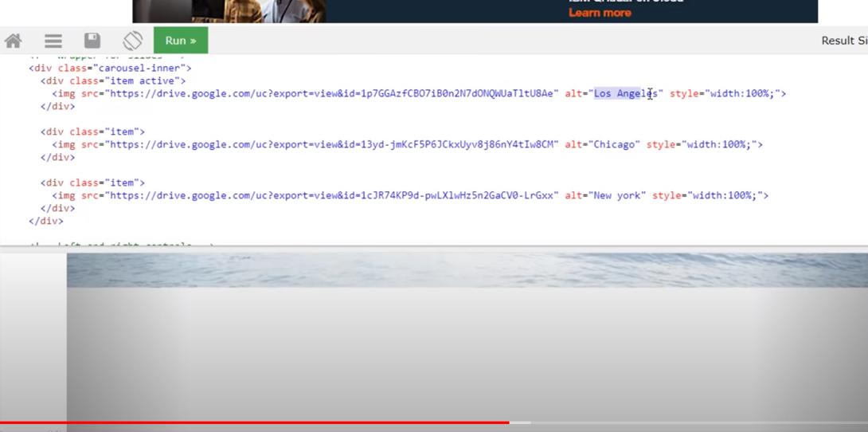Click the Google Drive URL ending in LrGxx
This screenshot has width=868, height=432.
pyautogui.click(x=331, y=195)
